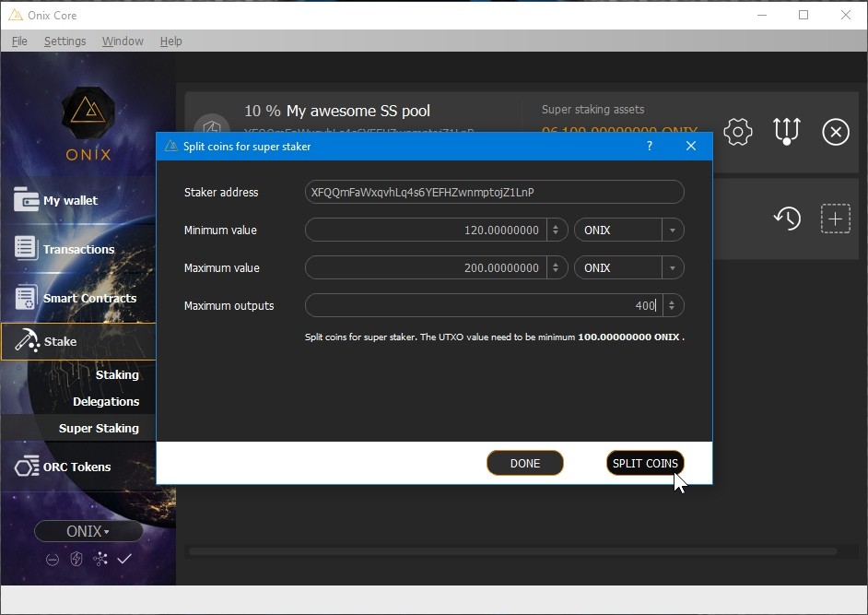Click the 'Super staking assets' label
The height and width of the screenshot is (615, 868).
click(592, 110)
